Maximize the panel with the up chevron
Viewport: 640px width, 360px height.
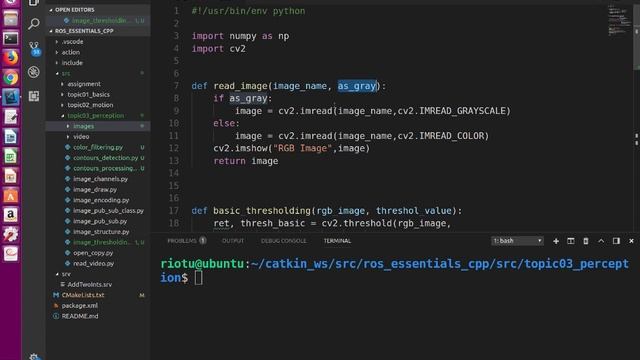601,241
